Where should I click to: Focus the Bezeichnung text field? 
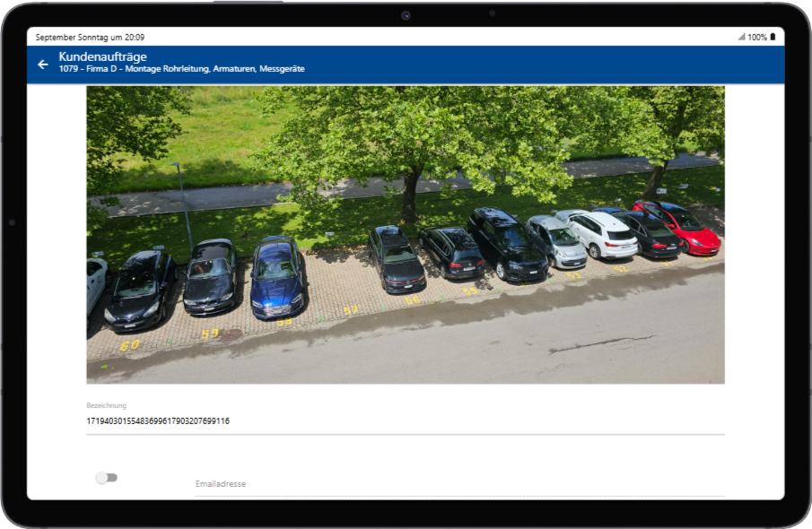coord(405,421)
